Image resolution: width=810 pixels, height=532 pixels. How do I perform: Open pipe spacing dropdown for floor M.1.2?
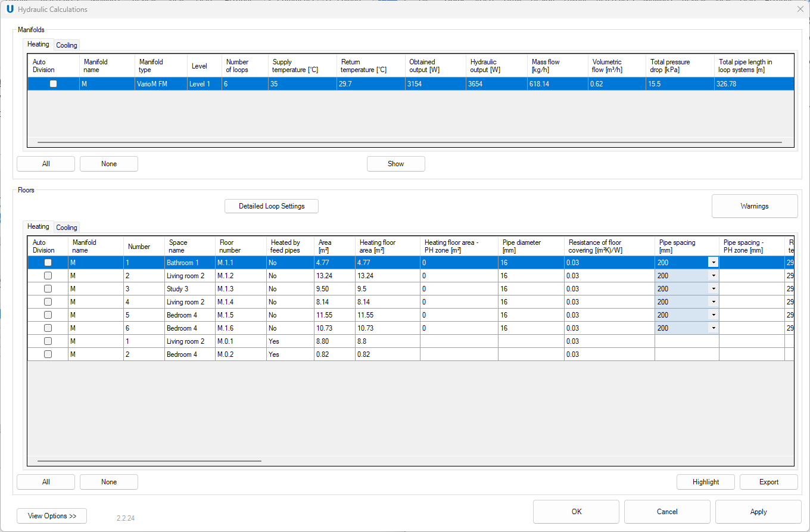[713, 276]
